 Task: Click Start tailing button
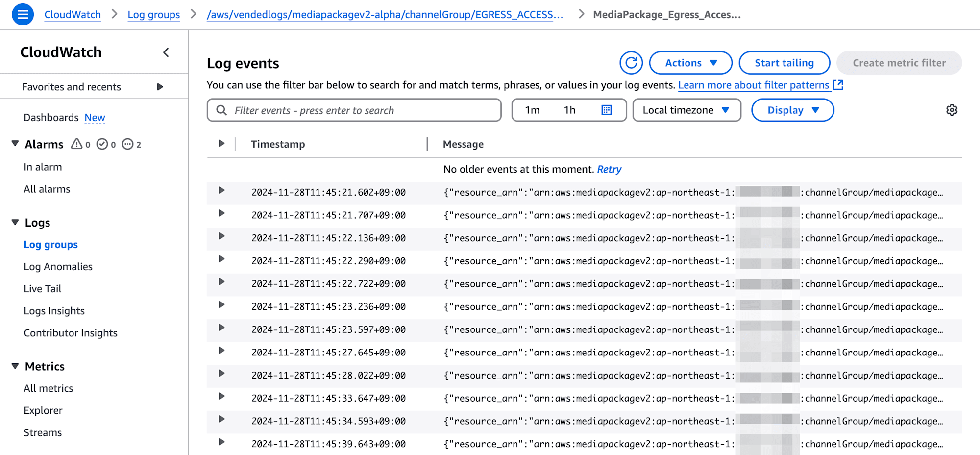(x=784, y=63)
